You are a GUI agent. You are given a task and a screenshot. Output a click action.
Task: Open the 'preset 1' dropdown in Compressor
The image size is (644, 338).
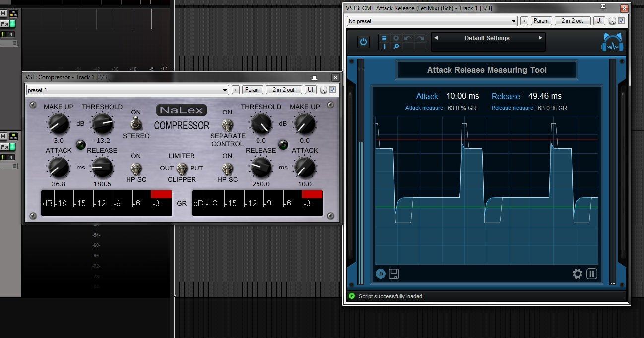pyautogui.click(x=127, y=90)
